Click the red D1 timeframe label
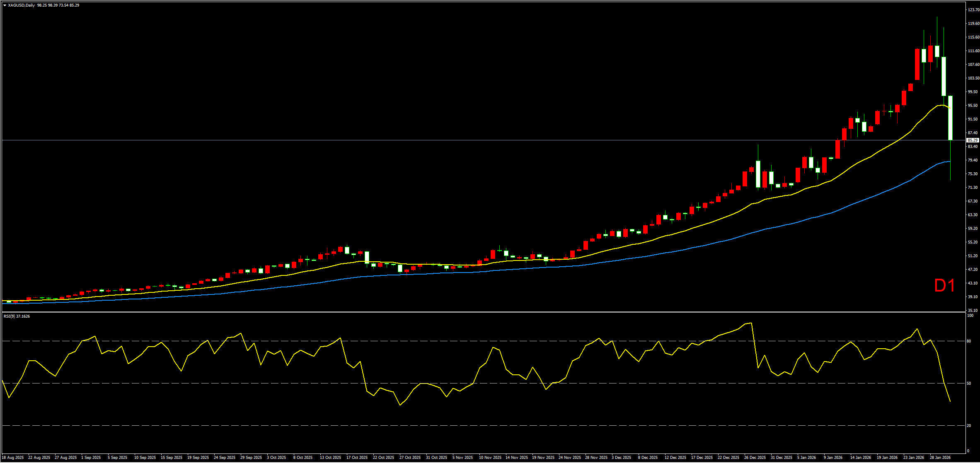The image size is (980, 463). 944,286
